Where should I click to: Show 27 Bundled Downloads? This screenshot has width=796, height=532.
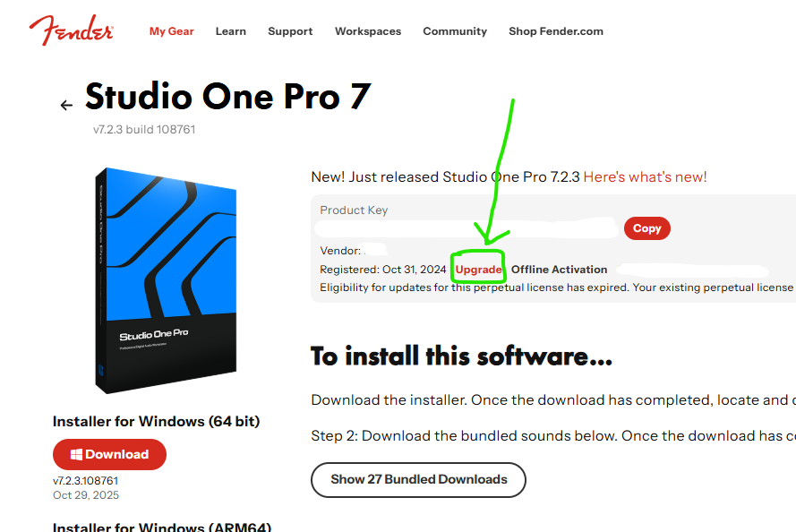pyautogui.click(x=418, y=480)
